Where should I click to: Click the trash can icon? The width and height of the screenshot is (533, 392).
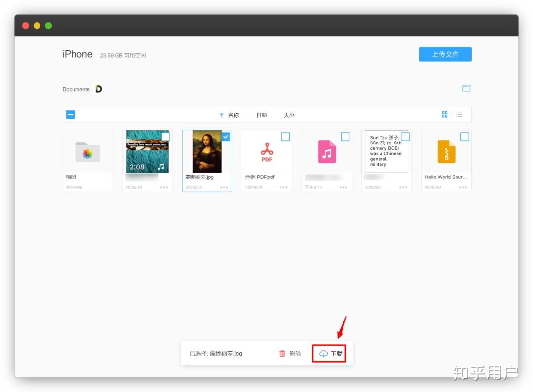pos(282,354)
